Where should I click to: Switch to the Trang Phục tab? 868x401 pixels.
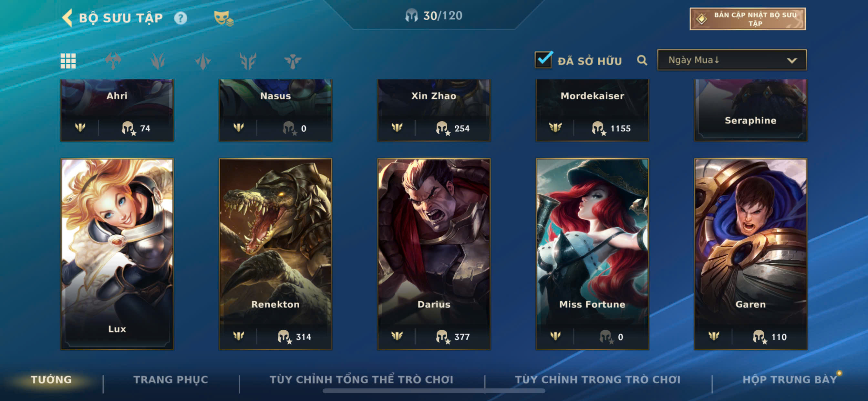[170, 379]
